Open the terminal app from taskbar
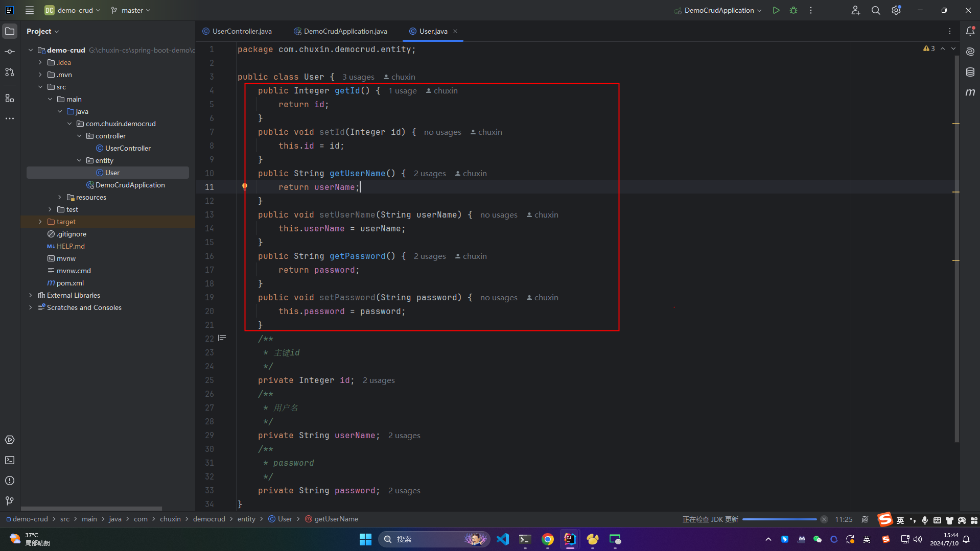 pyautogui.click(x=525, y=539)
